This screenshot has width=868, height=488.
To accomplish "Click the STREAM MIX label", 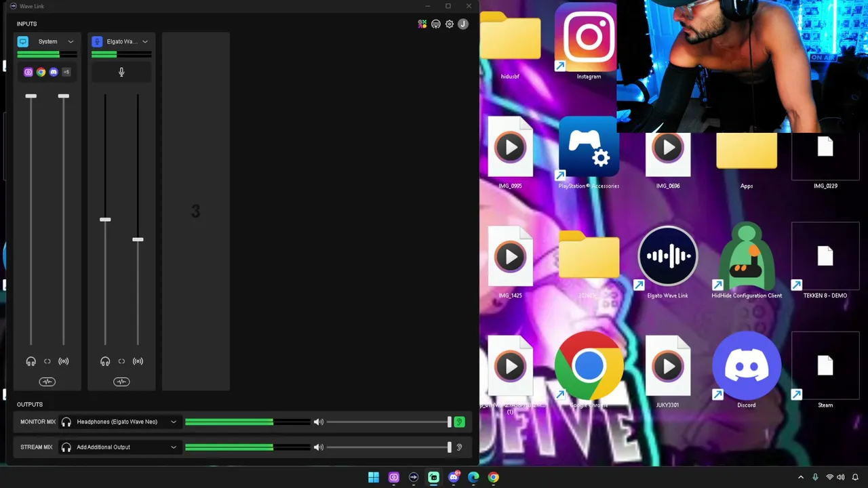I will click(x=37, y=447).
